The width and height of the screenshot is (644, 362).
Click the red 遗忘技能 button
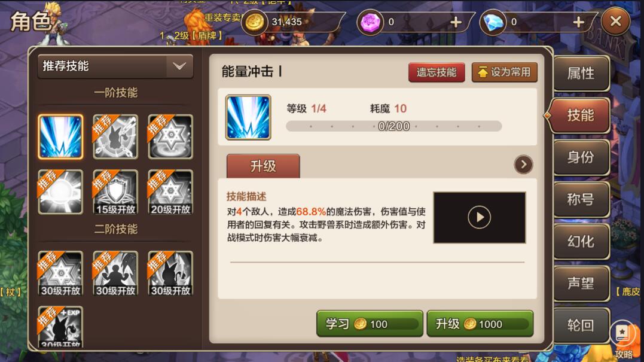pyautogui.click(x=437, y=72)
